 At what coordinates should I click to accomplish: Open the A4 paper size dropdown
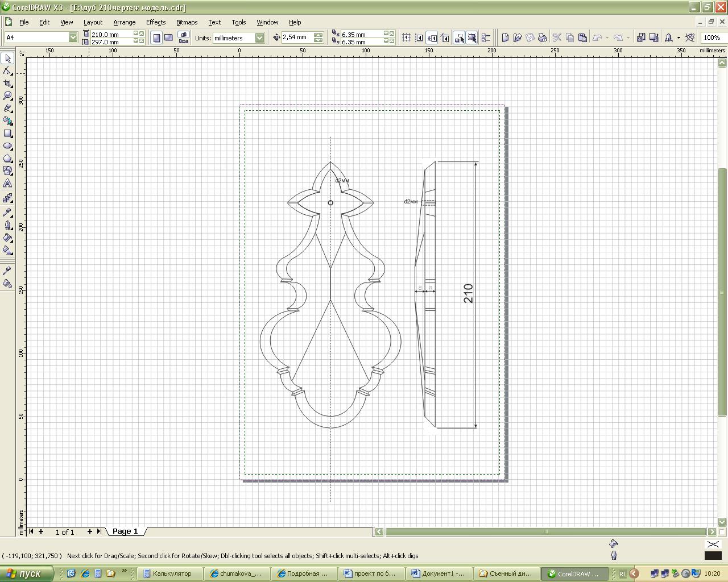73,38
